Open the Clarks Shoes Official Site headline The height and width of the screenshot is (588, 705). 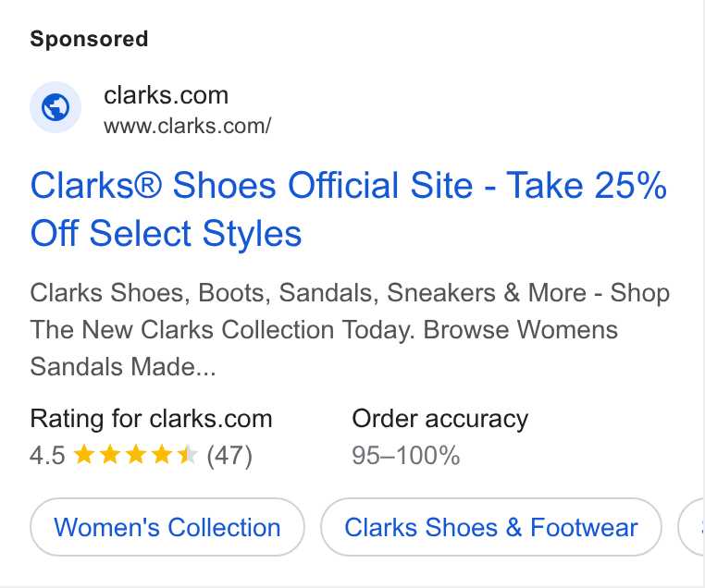pyautogui.click(x=349, y=209)
